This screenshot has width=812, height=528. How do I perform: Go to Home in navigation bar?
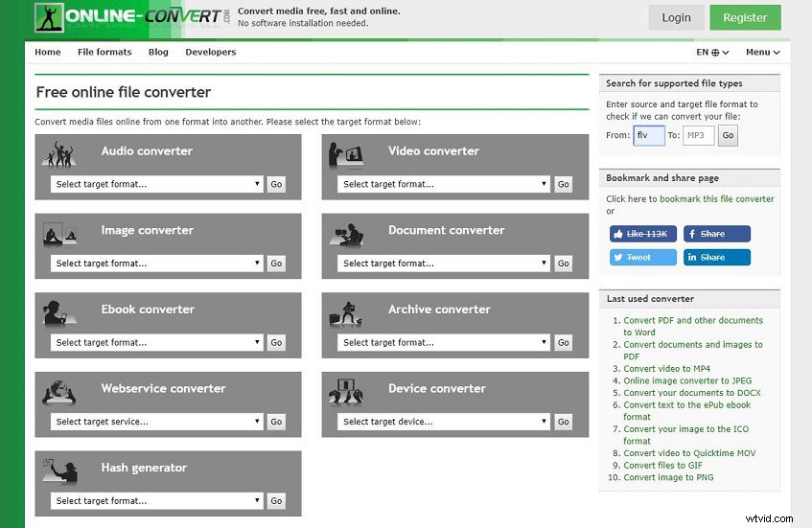click(x=48, y=53)
